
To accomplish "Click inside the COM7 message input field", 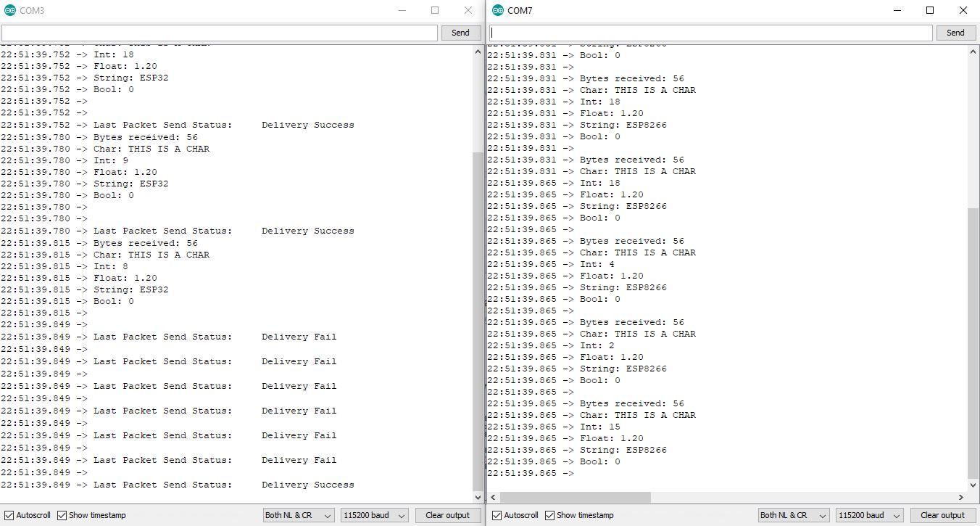I will pyautogui.click(x=710, y=33).
